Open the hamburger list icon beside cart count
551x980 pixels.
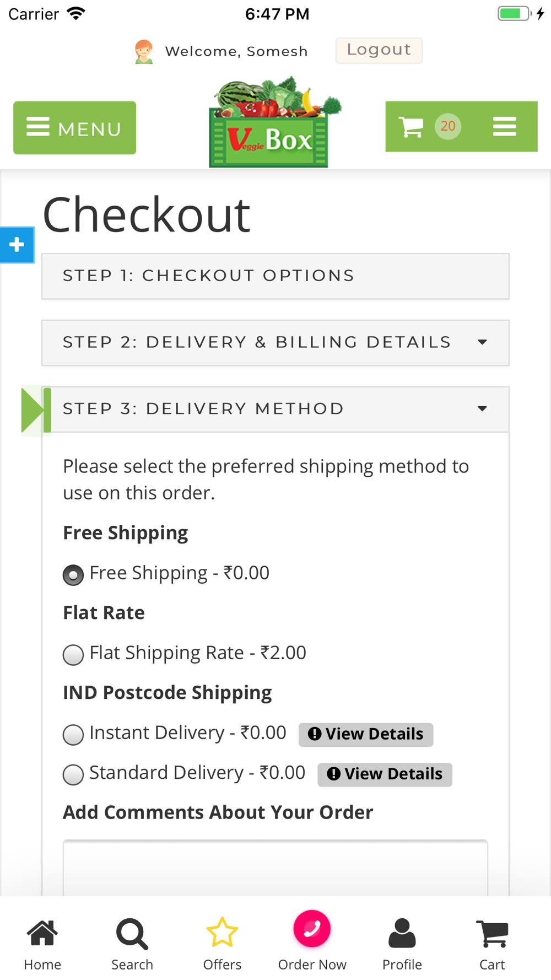pos(504,127)
